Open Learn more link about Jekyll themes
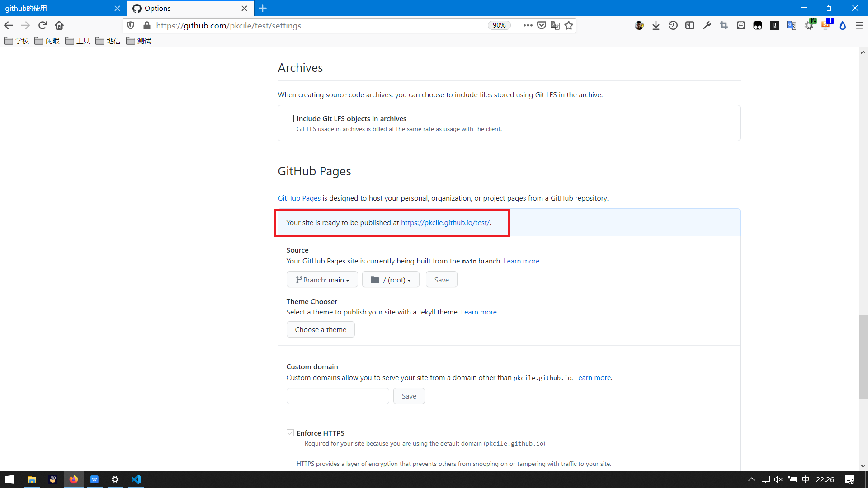 point(479,312)
